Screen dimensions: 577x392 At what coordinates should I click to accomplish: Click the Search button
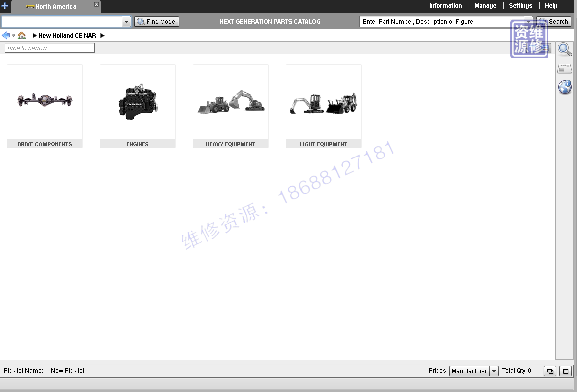pos(554,22)
